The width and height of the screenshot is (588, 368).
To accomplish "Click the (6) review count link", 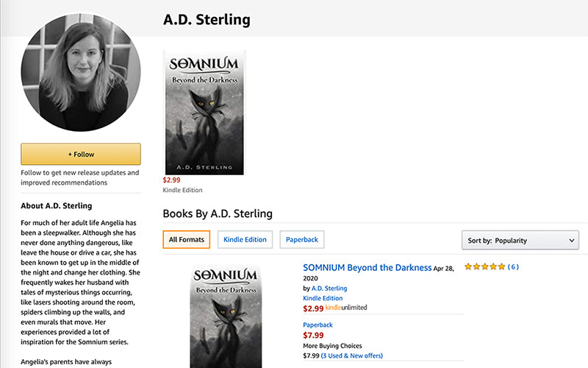I will tap(513, 266).
